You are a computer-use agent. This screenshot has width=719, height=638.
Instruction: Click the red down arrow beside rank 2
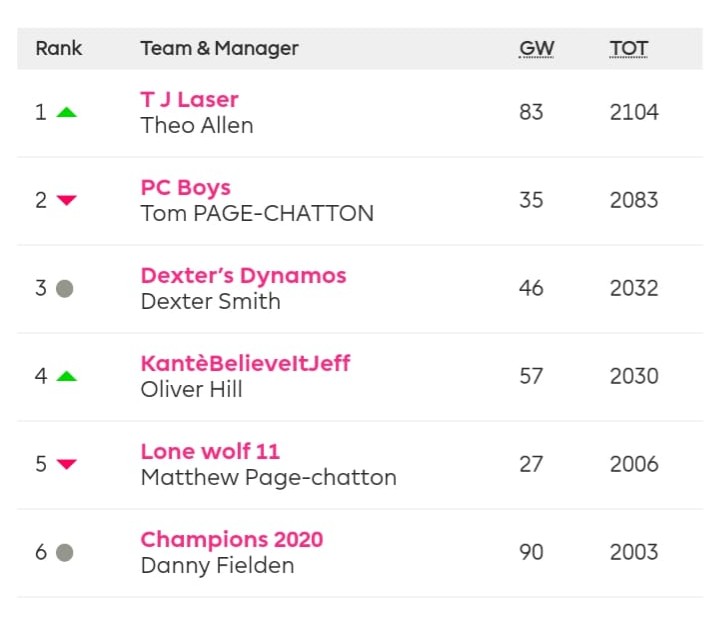66,200
